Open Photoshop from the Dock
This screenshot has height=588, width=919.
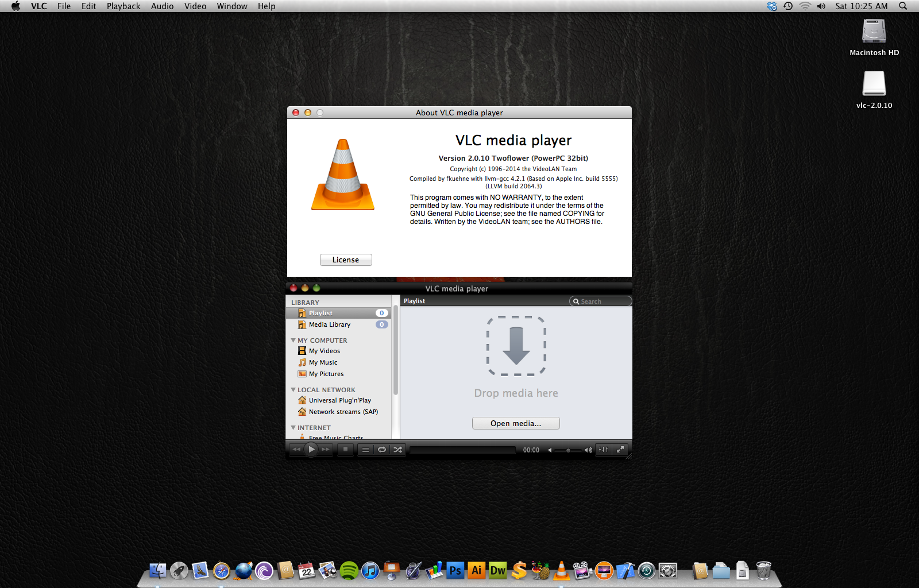(455, 570)
